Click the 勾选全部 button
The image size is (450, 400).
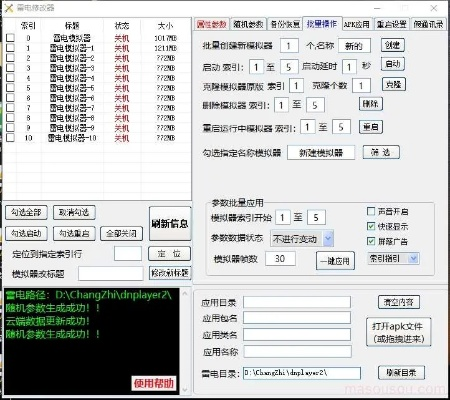(x=26, y=212)
